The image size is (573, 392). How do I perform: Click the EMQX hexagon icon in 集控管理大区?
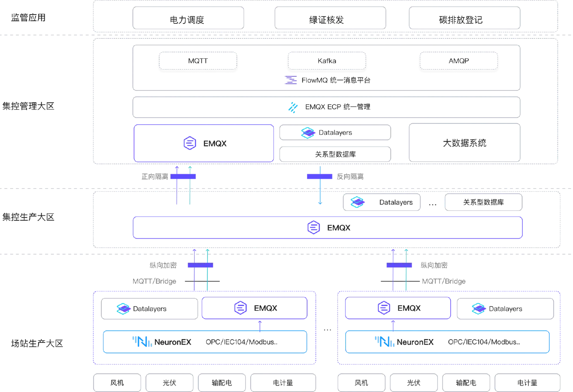tap(190, 143)
